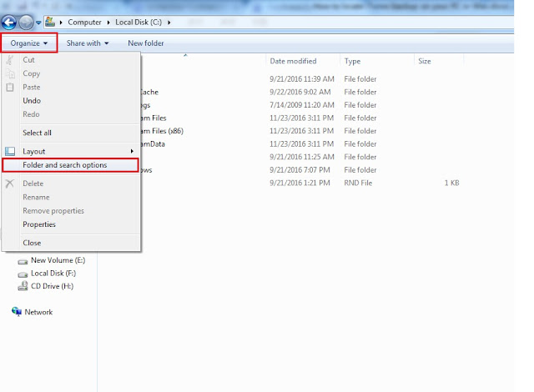Screen dimensions: 534x392
Task: Expand the arrow after Local Disk (C:)
Action: [169, 23]
